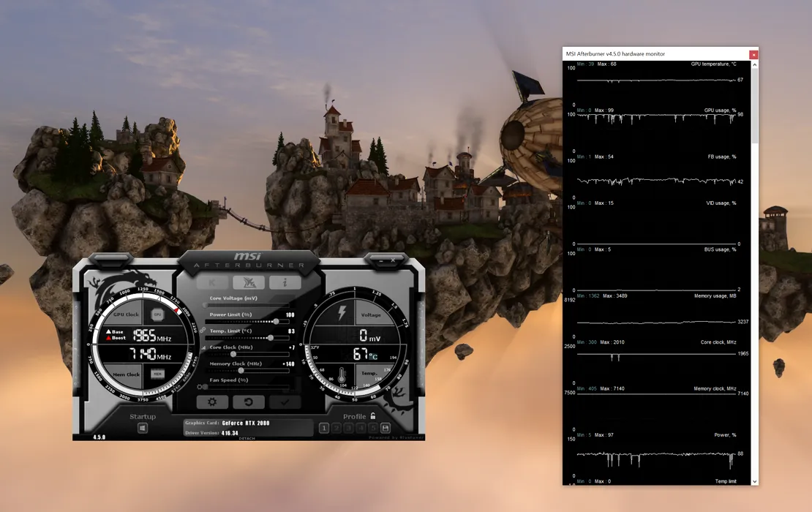Click hardware monitor scrollbar down arrow
The width and height of the screenshot is (812, 512).
click(x=754, y=481)
